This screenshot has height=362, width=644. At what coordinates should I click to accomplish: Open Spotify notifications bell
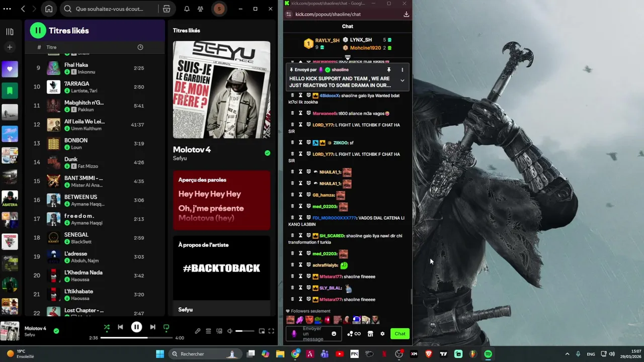pyautogui.click(x=187, y=9)
